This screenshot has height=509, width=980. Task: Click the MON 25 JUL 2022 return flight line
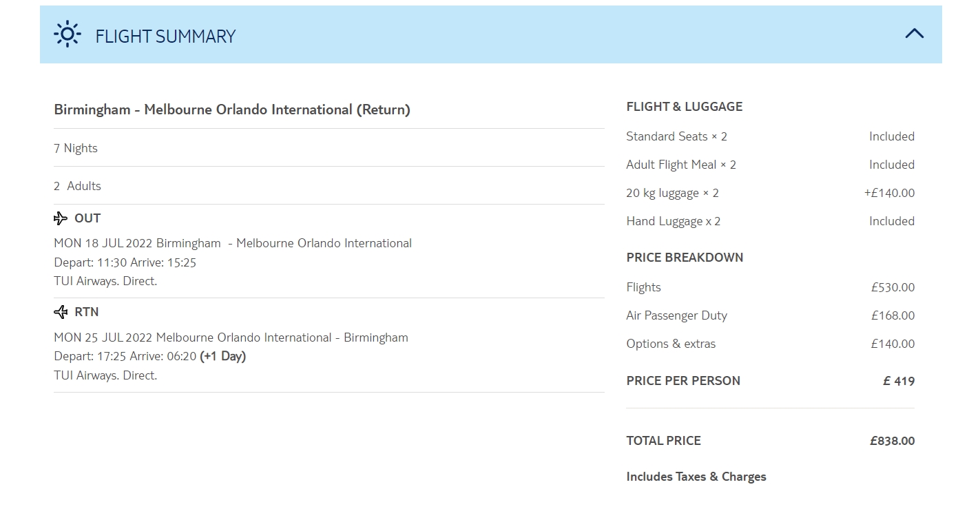[231, 337]
